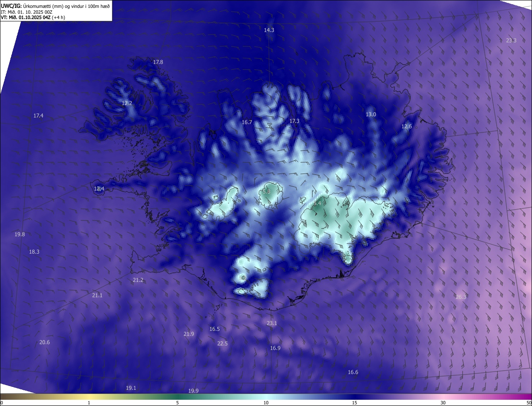Click the 14.3 value at the map's top

tap(269, 30)
